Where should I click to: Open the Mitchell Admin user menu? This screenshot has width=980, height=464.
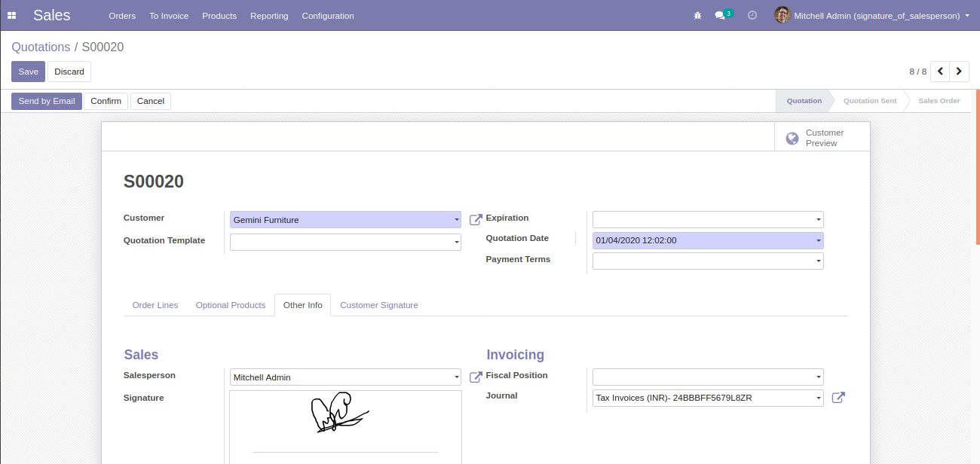coord(872,16)
